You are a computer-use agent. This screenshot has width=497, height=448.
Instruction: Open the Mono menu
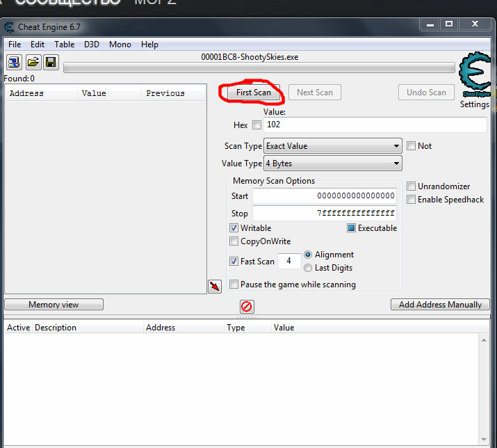click(x=120, y=45)
